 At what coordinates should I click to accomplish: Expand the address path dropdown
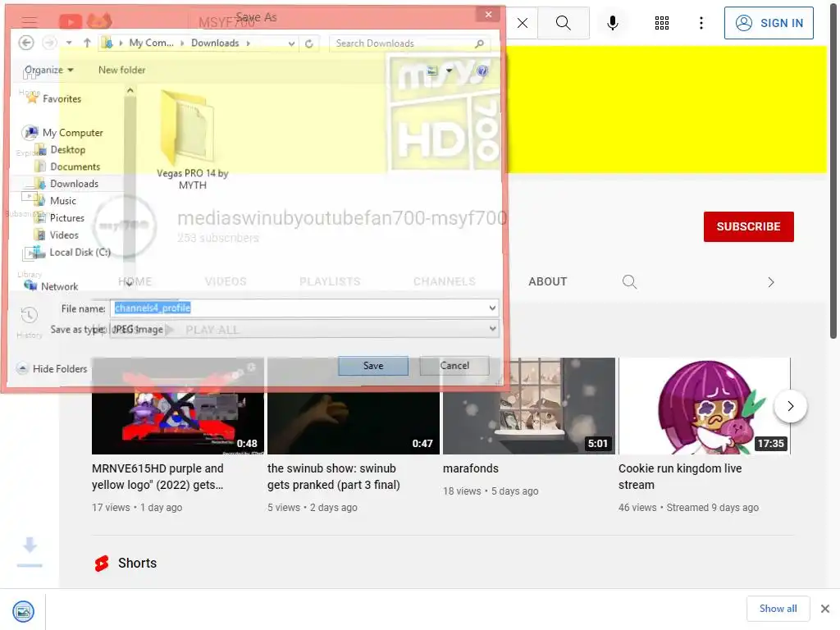(291, 43)
